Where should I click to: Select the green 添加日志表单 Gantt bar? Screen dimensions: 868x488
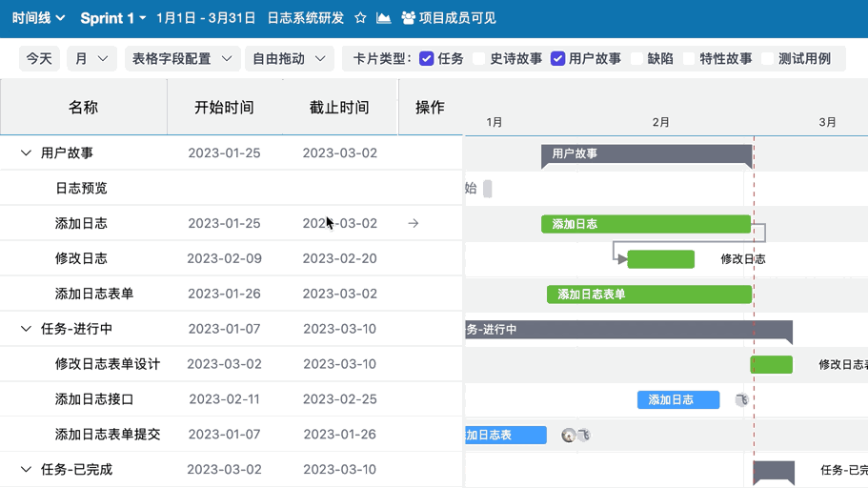tap(650, 295)
